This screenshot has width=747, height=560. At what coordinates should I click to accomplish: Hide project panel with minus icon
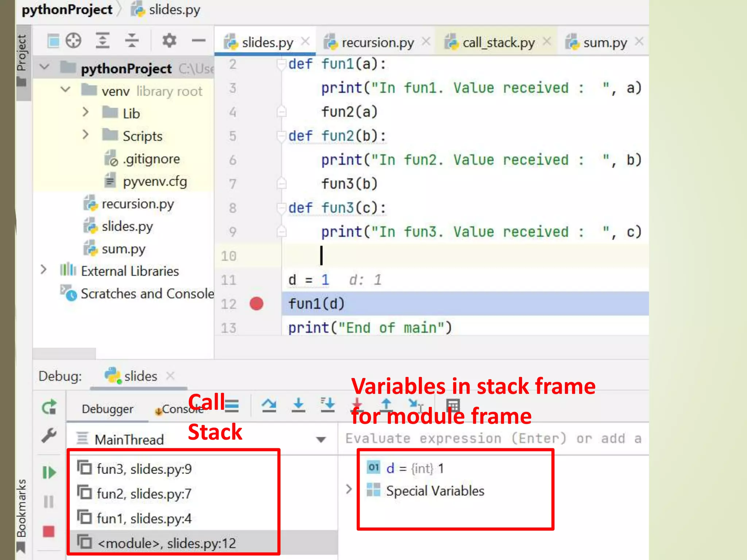tap(198, 40)
